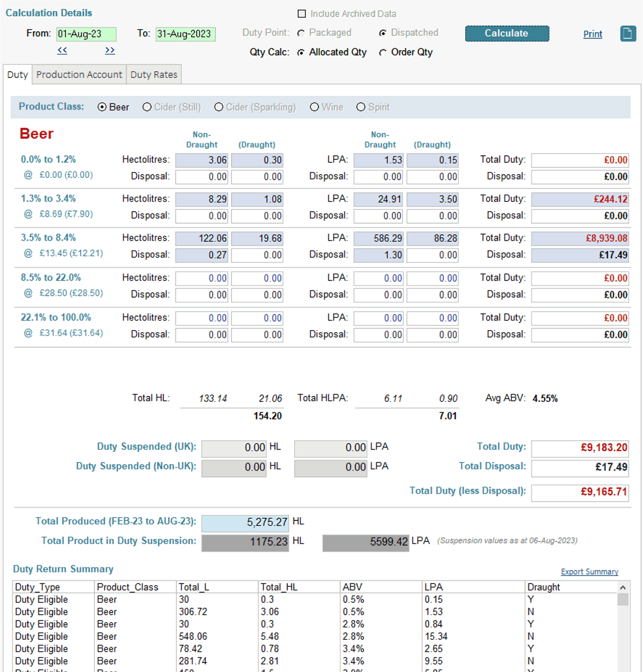Click the << previous period arrow
Image resolution: width=643 pixels, height=672 pixels.
pos(62,50)
